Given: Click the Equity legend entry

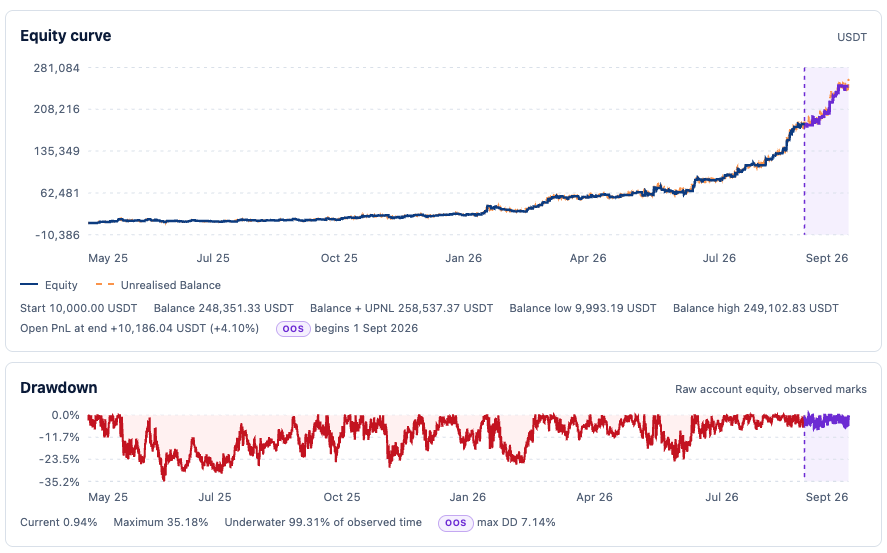Looking at the screenshot, I should 49,285.
